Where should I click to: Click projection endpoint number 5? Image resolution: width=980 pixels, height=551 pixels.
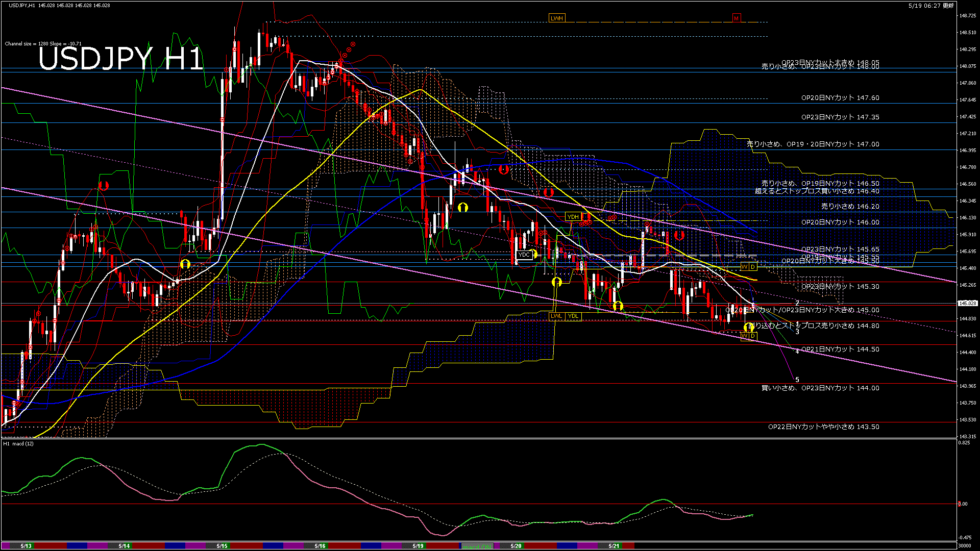[x=797, y=380]
